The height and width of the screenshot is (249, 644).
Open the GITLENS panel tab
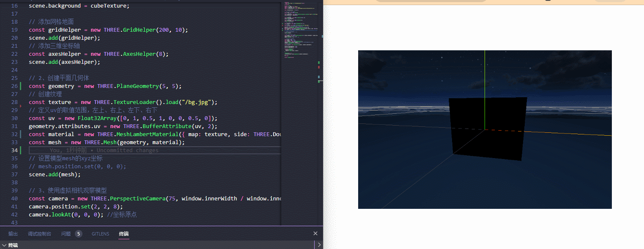point(100,234)
